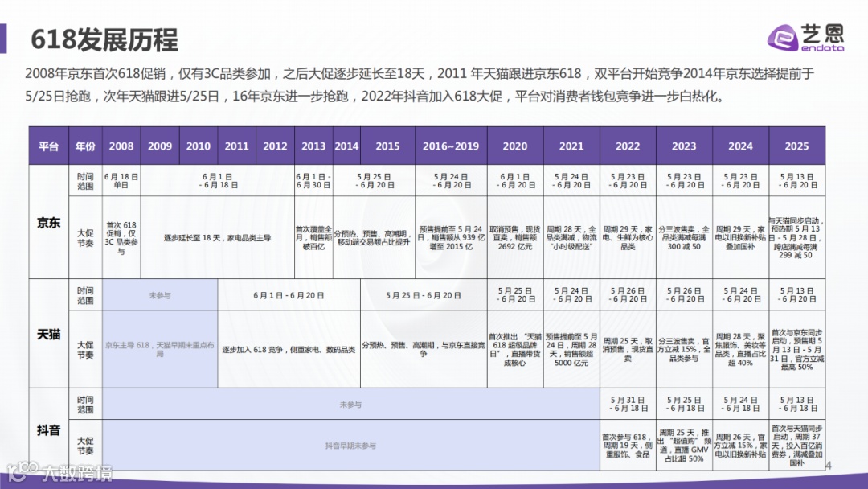This screenshot has height=489, width=868.
Task: Select the "2016~2019" column header
Action: point(451,146)
